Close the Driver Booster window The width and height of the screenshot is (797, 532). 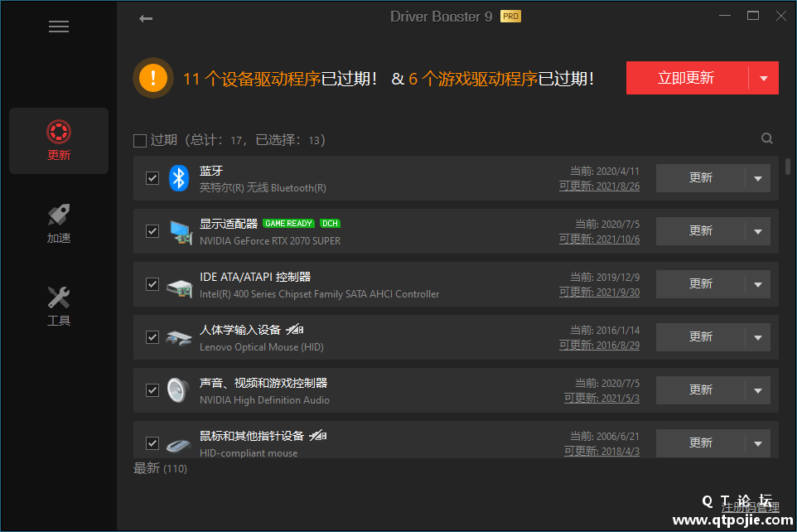(x=781, y=16)
